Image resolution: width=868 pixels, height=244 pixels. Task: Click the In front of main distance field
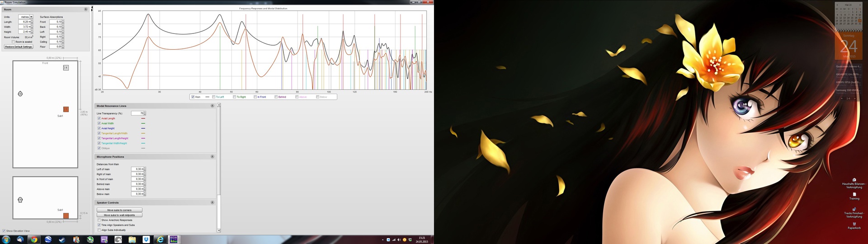(137, 179)
